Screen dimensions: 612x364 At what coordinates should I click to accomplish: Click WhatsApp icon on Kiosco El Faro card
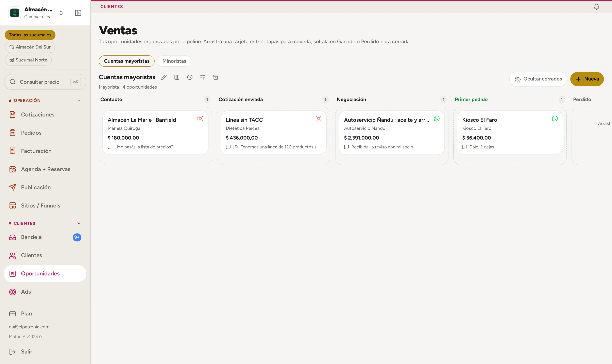(x=555, y=119)
